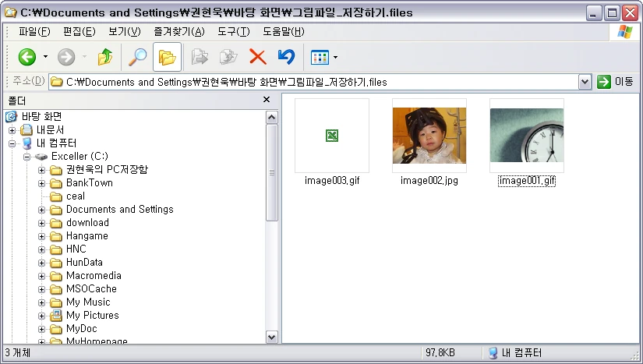The height and width of the screenshot is (364, 643).
Task: Click the Move To toolbar icon
Action: click(200, 57)
